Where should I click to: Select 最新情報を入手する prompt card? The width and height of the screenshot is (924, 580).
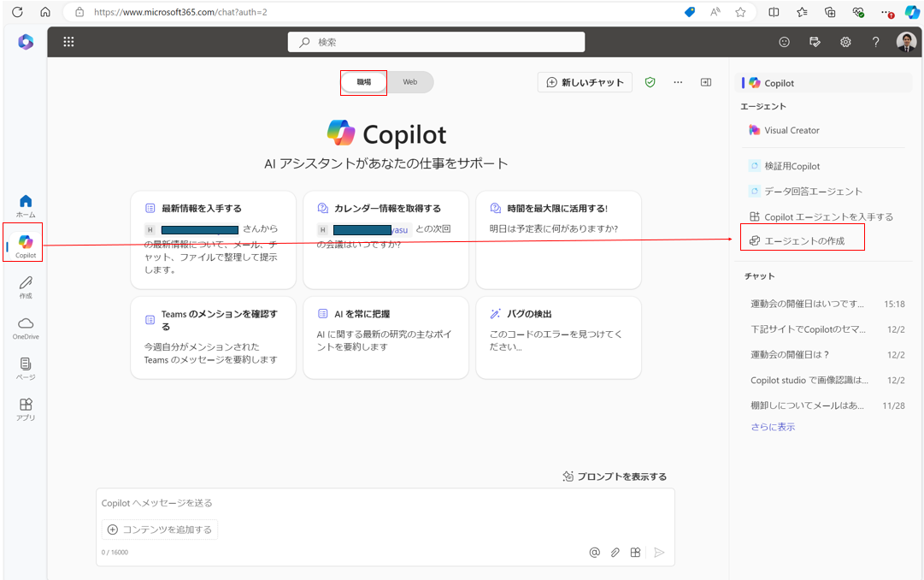(x=214, y=240)
